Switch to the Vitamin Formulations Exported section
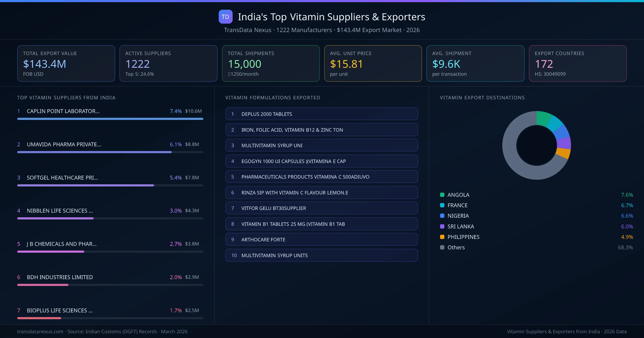The width and height of the screenshot is (644, 338). point(273,98)
